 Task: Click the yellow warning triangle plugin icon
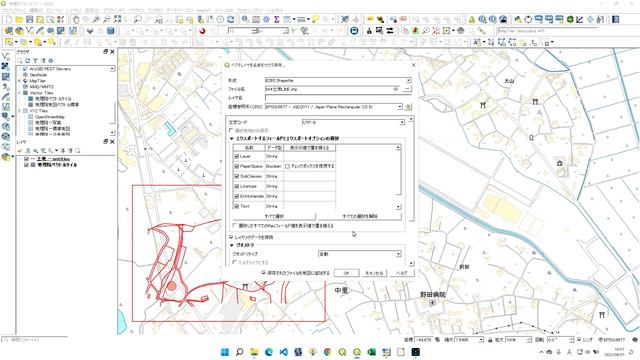click(471, 19)
